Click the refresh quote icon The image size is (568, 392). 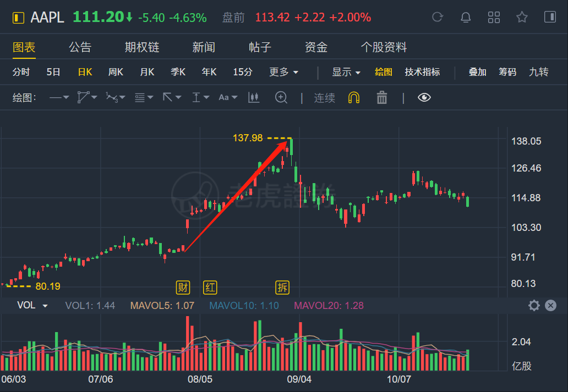(438, 17)
